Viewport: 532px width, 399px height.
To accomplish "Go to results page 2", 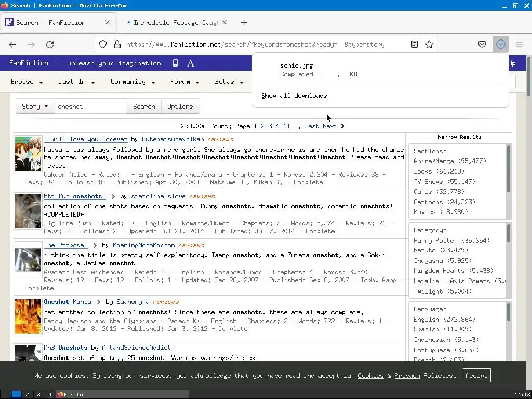I will [262, 126].
